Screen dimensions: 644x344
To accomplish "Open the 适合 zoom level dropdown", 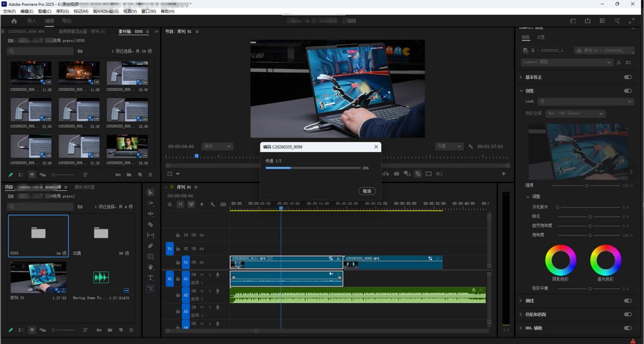I will 217,146.
